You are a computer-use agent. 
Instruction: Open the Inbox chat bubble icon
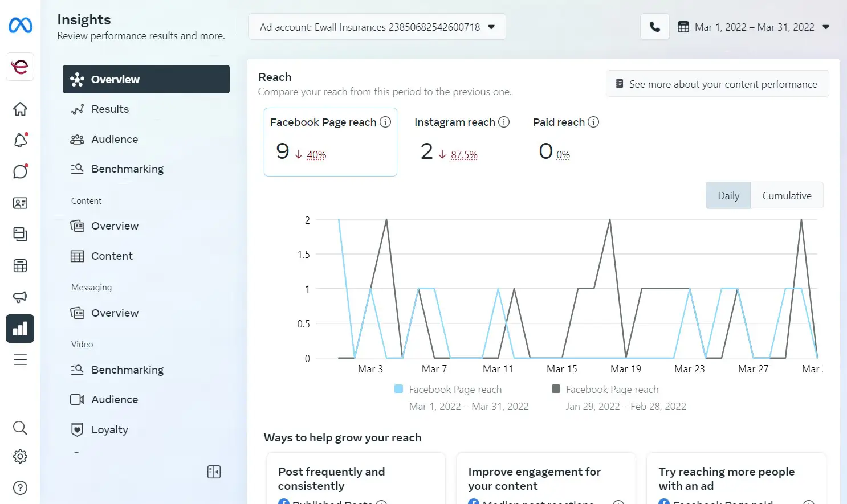(x=21, y=171)
